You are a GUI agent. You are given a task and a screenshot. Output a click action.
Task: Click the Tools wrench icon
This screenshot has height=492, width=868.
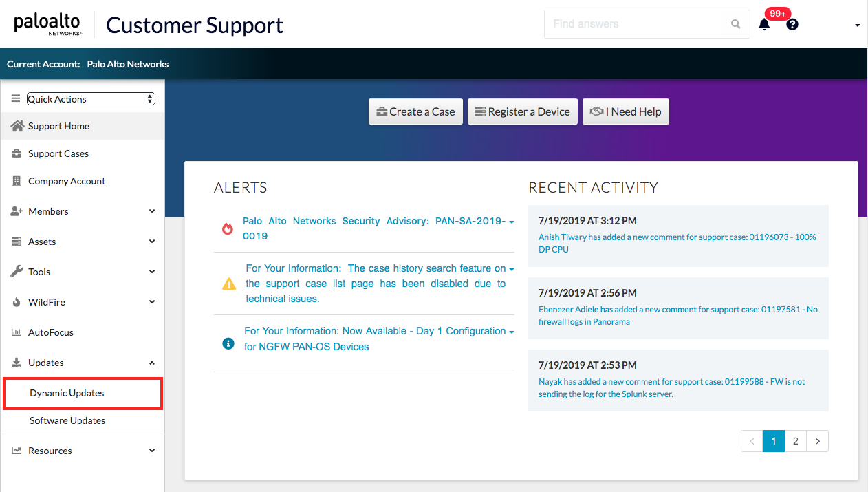point(17,272)
